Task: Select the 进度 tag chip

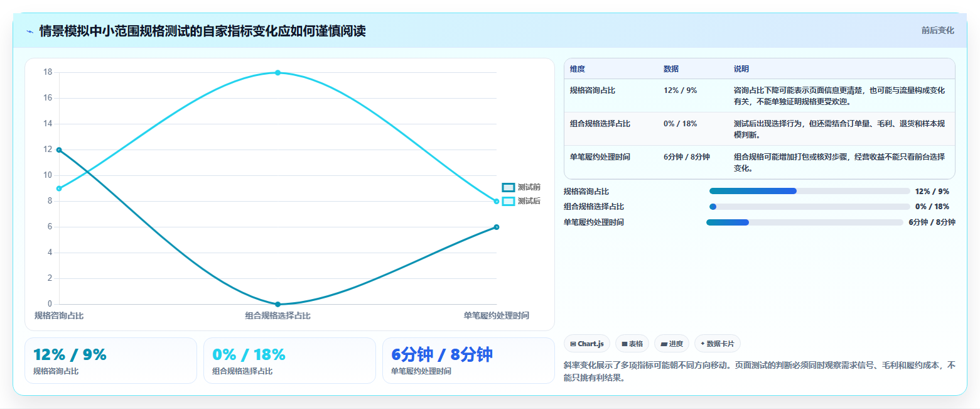Action: 672,344
